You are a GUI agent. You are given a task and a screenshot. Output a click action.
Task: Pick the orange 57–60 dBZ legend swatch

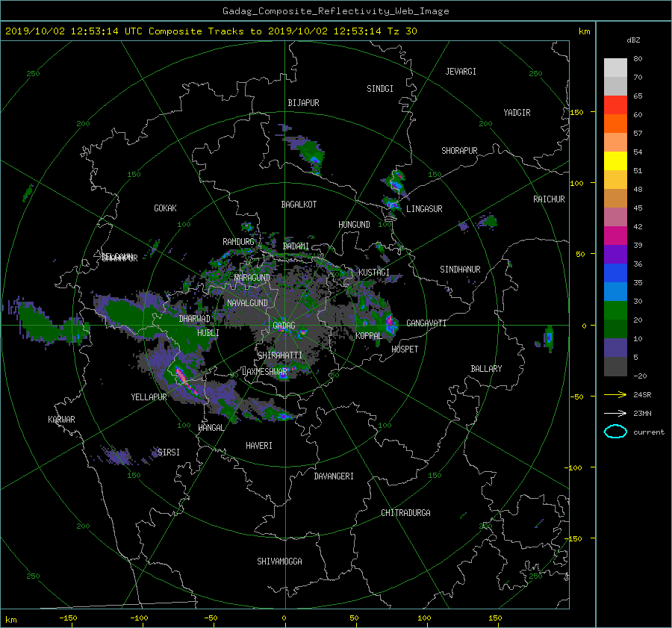pos(615,124)
